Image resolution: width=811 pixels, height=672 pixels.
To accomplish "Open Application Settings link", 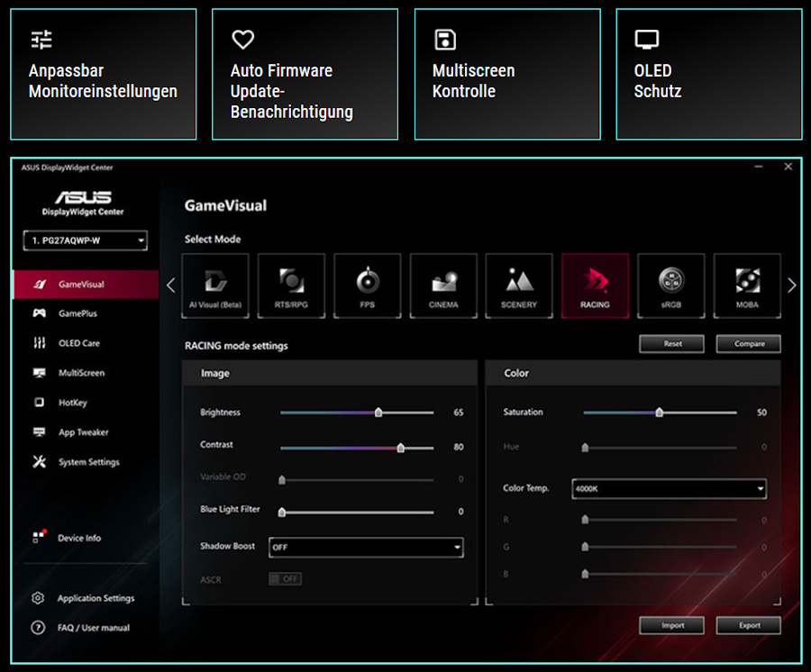I will 96,598.
